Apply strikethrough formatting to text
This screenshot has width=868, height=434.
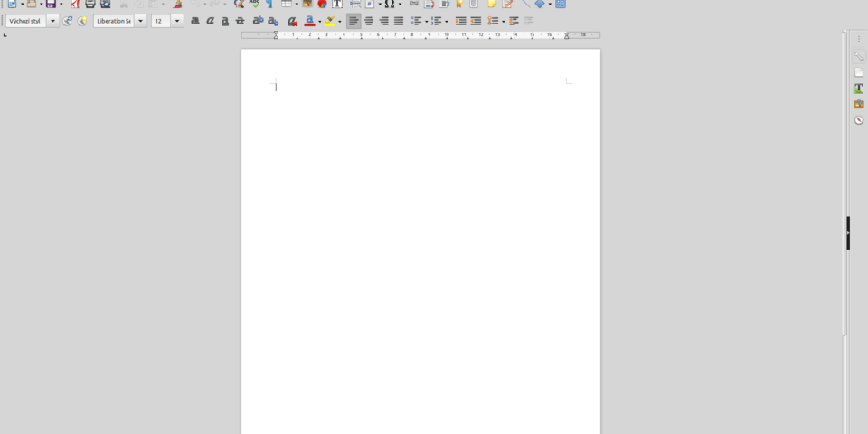pyautogui.click(x=240, y=21)
